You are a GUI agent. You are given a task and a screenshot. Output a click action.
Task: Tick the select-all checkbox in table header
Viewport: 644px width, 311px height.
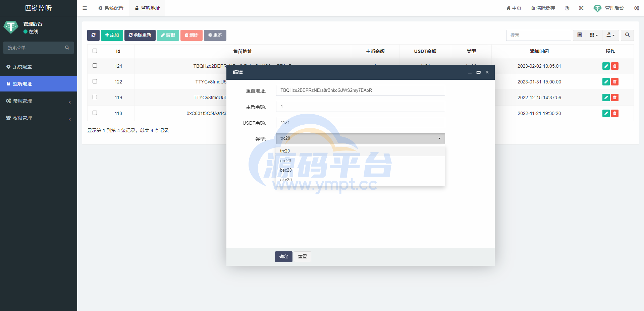coord(95,51)
